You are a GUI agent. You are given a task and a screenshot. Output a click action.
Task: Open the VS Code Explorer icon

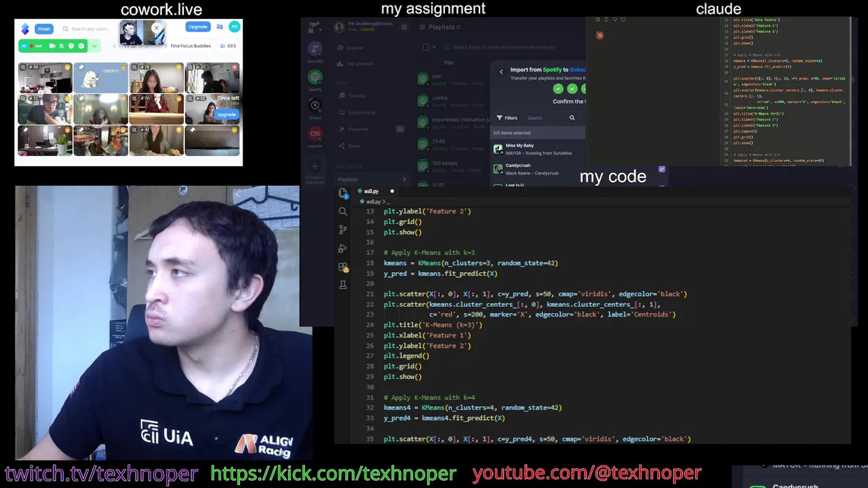pyautogui.click(x=343, y=193)
